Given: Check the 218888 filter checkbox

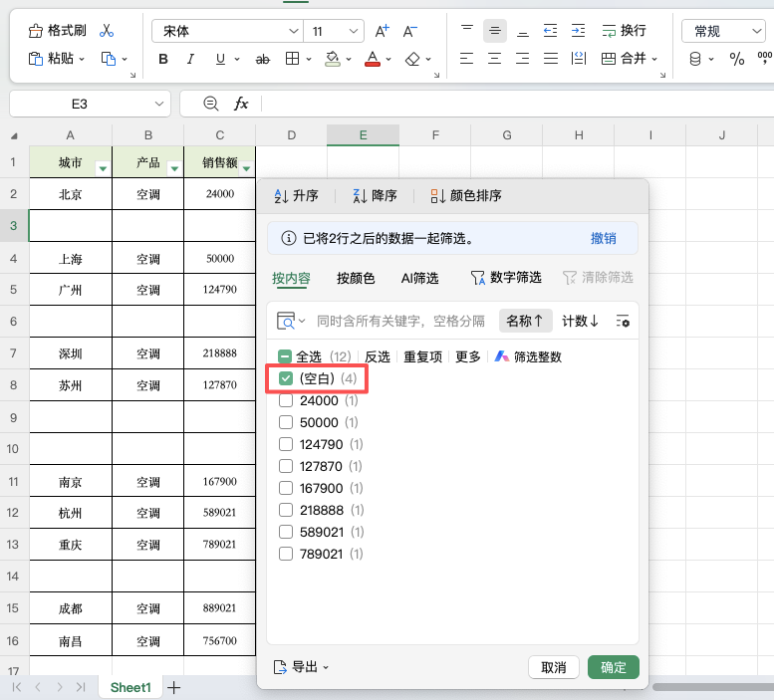Looking at the screenshot, I should 286,510.
